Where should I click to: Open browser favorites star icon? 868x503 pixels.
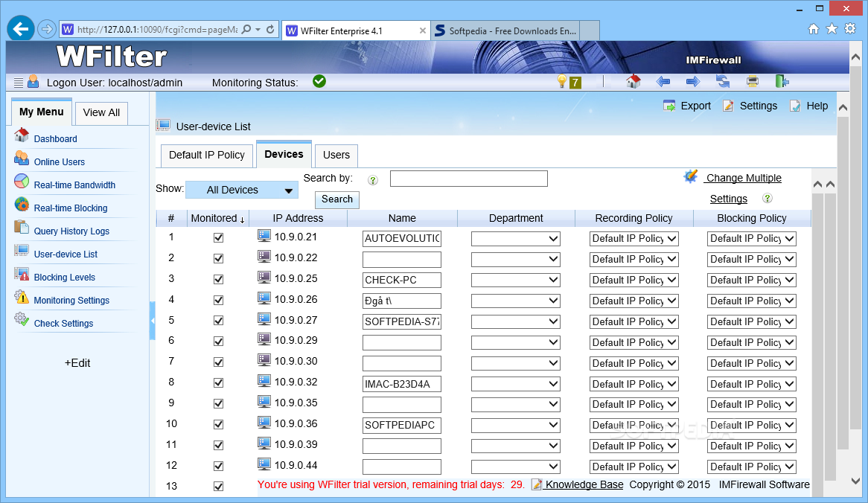[x=832, y=29]
